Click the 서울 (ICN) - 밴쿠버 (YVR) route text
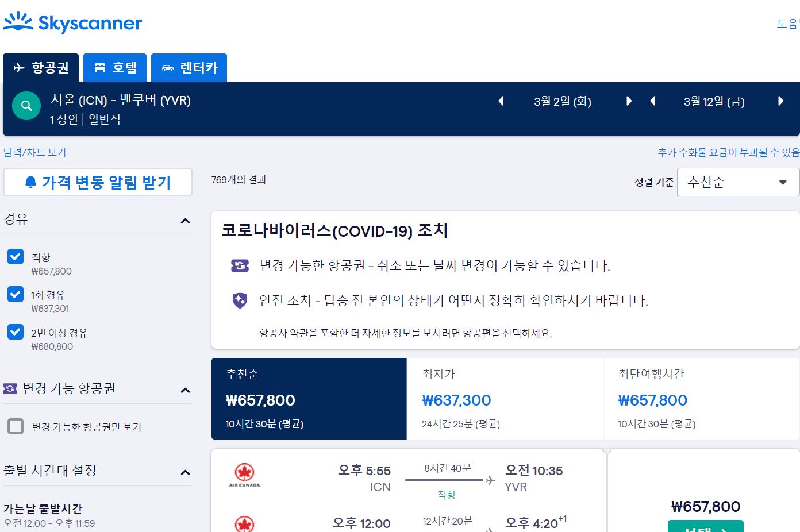 [x=121, y=100]
